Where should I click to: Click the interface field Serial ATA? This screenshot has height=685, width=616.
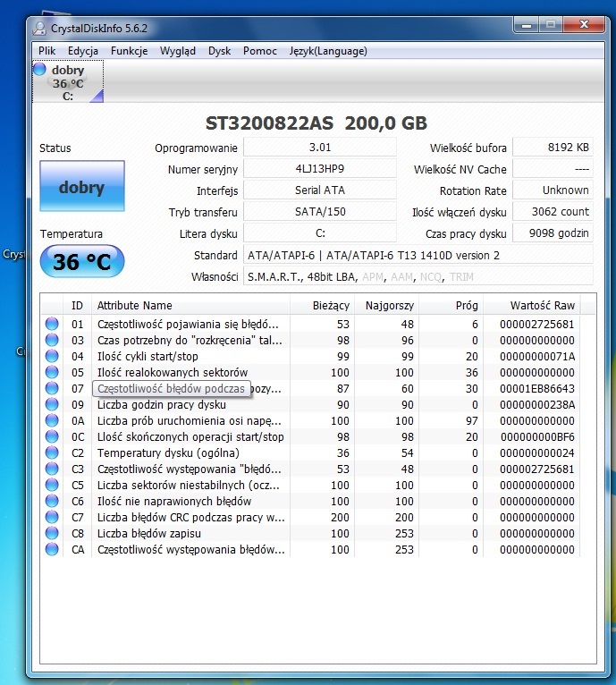(x=320, y=190)
